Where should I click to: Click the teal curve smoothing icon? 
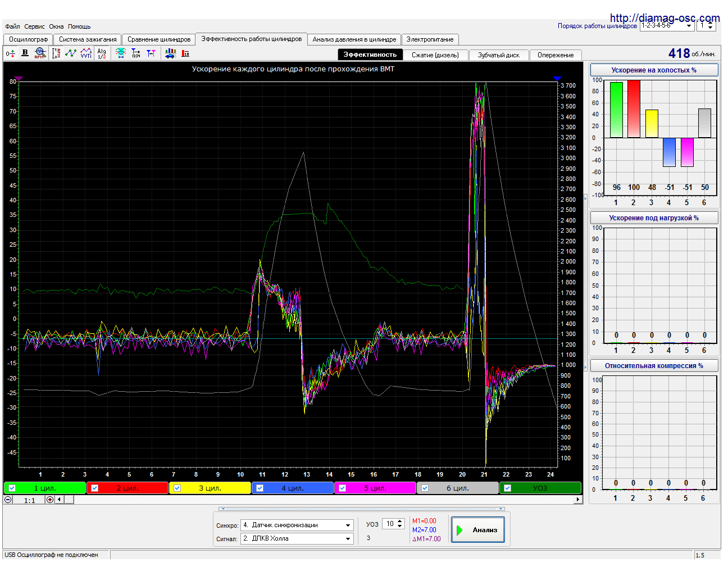(x=121, y=53)
